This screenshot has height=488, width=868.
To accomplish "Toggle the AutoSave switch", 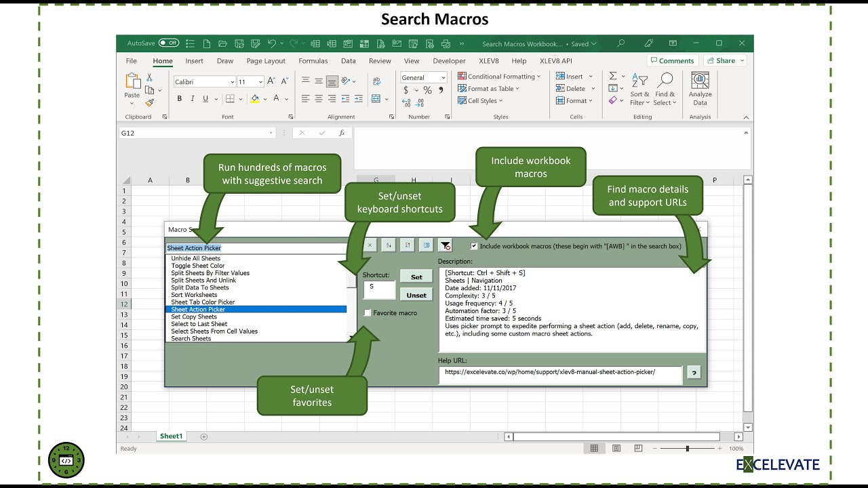I will [x=169, y=43].
